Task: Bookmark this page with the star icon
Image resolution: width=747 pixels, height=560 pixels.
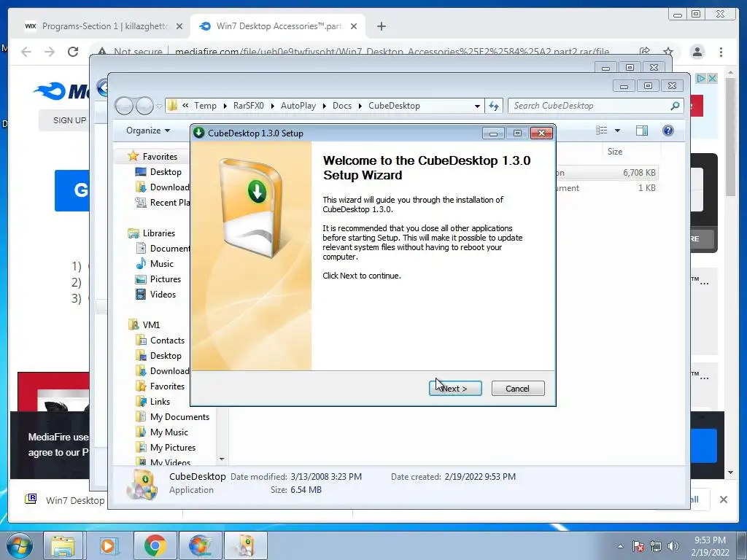Action: click(668, 52)
